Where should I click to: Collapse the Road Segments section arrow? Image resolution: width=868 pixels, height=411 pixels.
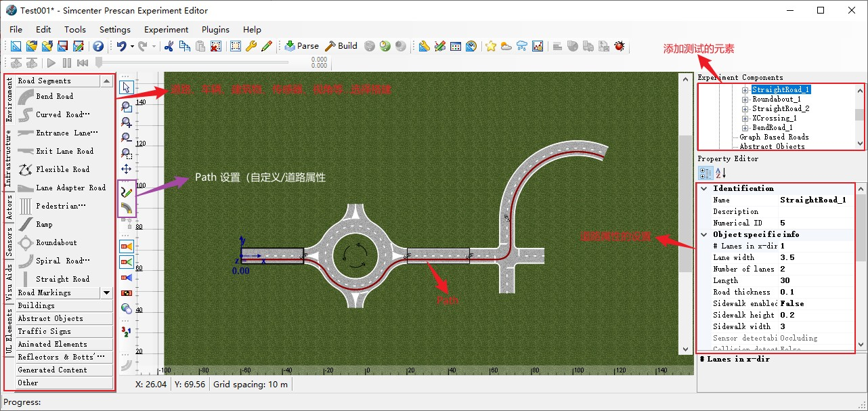click(106, 81)
